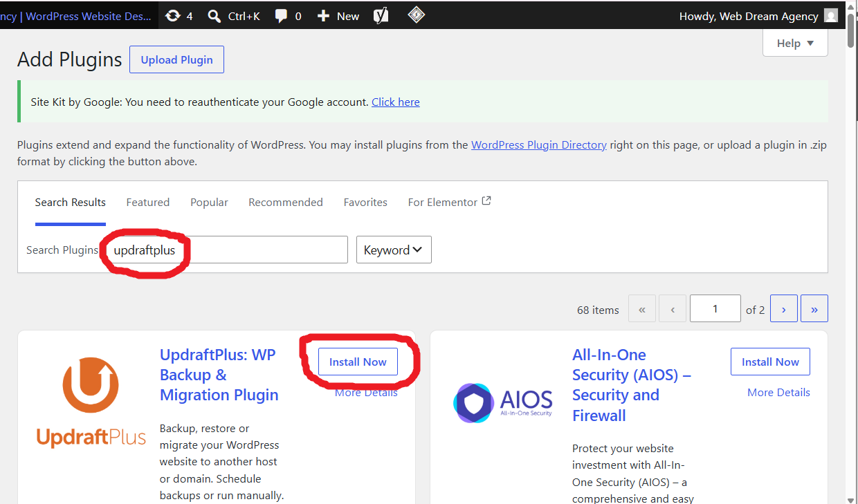Click the diamond-shaped admin bar icon
Image resolution: width=858 pixels, height=504 pixels.
coord(416,15)
